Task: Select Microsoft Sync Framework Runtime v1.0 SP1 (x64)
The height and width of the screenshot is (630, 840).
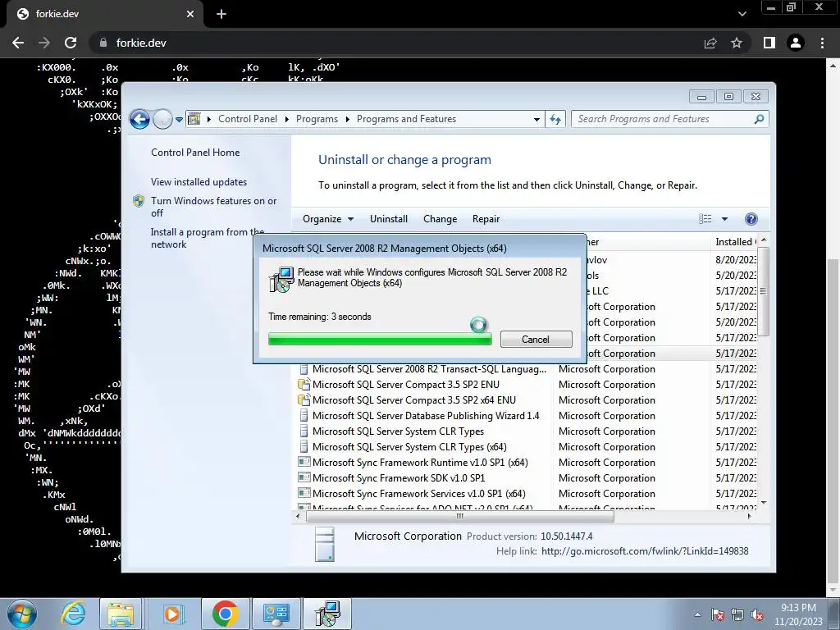Action: (x=529, y=463)
